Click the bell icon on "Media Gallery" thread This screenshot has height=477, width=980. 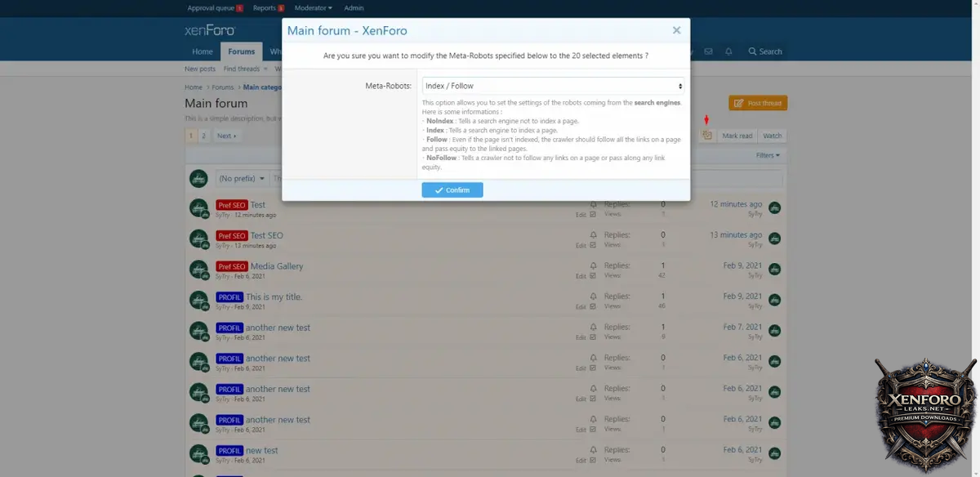pos(594,266)
